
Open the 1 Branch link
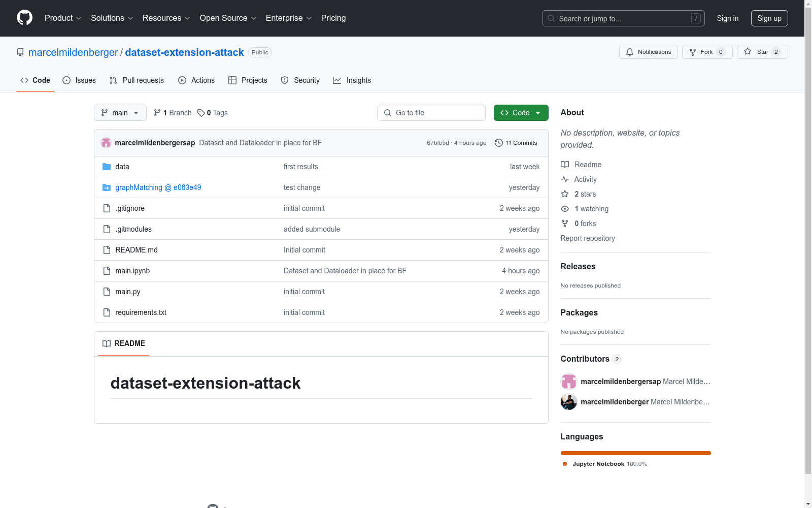point(173,113)
